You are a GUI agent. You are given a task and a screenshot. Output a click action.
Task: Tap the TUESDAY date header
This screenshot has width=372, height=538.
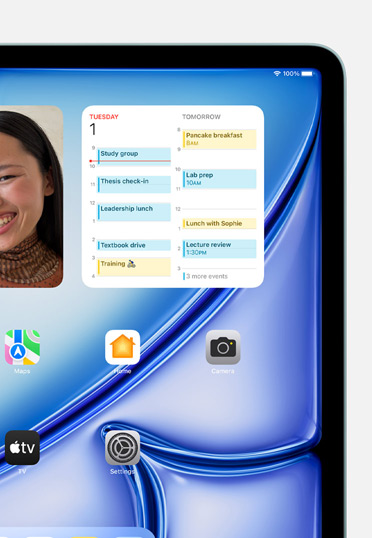[104, 117]
